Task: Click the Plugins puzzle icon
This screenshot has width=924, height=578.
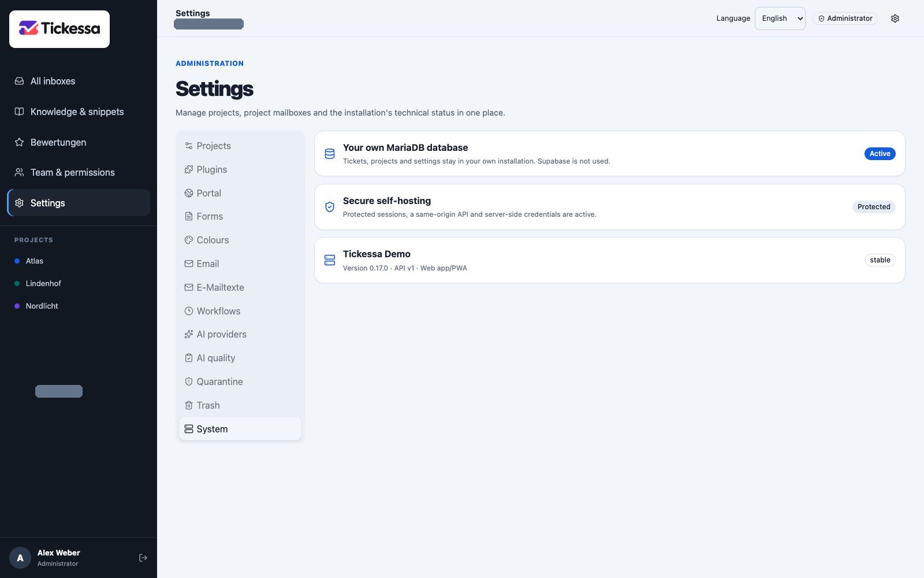Action: 189,169
